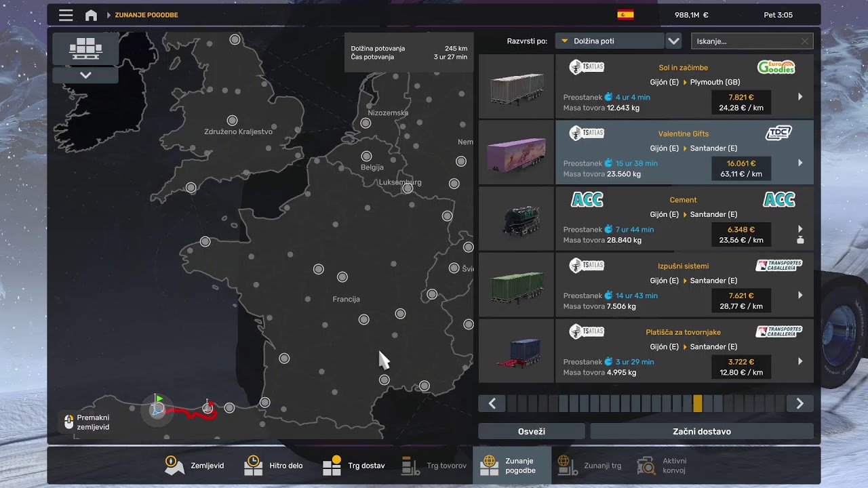This screenshot has width=868, height=488.
Task: Open the Hitro delo tab
Action: click(x=273, y=466)
